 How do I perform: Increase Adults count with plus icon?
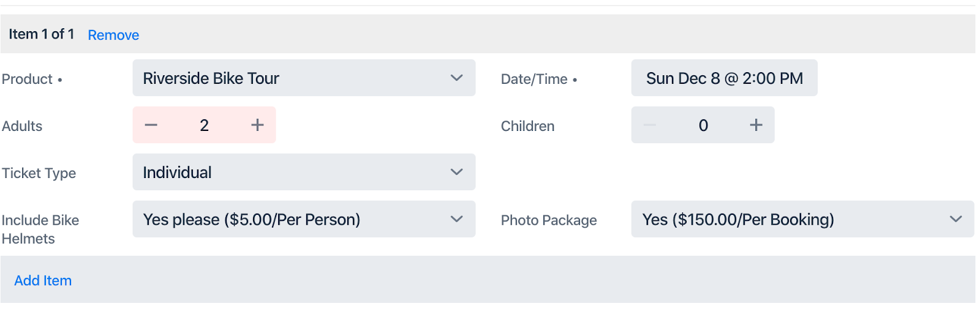[x=257, y=125]
